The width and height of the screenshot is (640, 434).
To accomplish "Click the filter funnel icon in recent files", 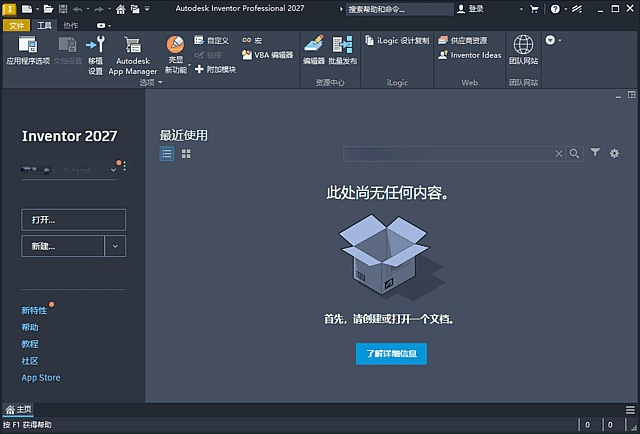I will (x=595, y=153).
